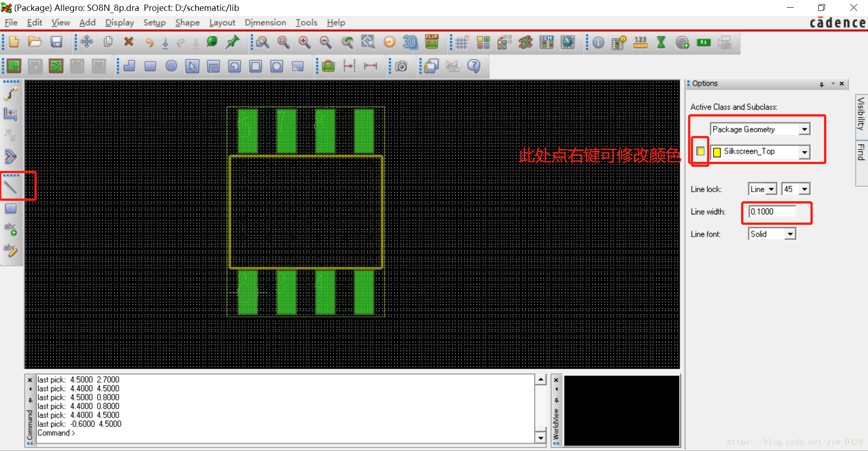Screen dimensions: 868x451
Task: Switch to the Visibility side tab
Action: [861, 116]
